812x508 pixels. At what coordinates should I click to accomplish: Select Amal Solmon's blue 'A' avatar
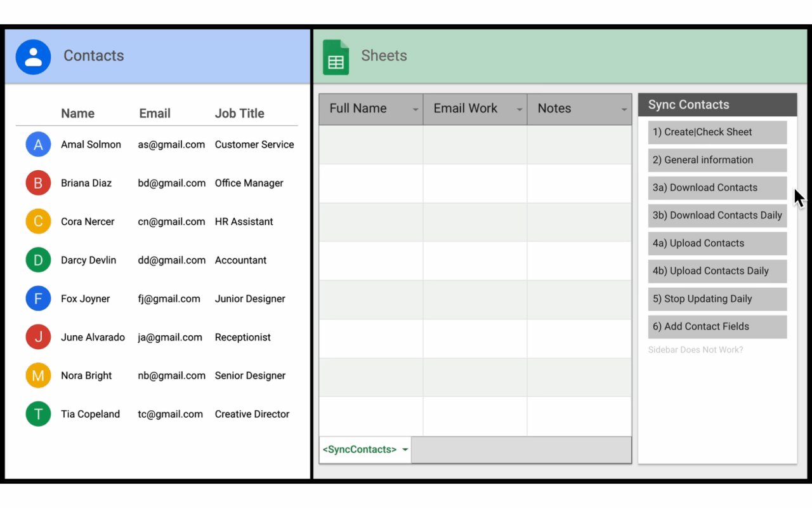38,145
